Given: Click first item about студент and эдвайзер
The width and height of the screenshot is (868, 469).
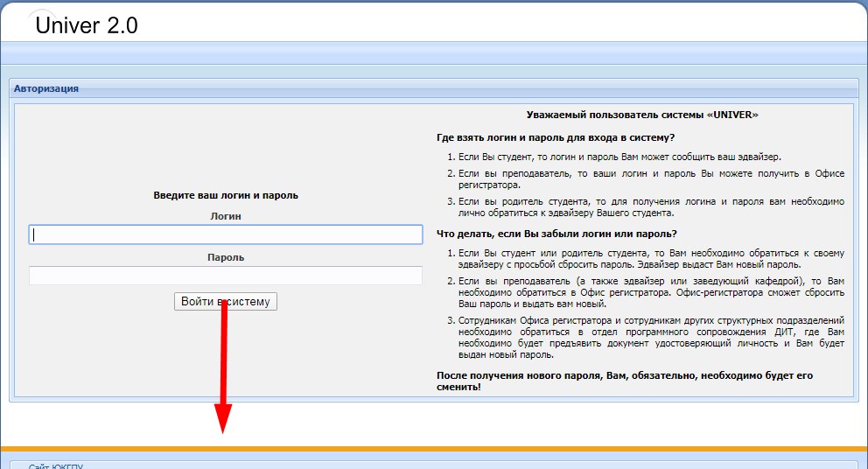Looking at the screenshot, I should tap(619, 157).
